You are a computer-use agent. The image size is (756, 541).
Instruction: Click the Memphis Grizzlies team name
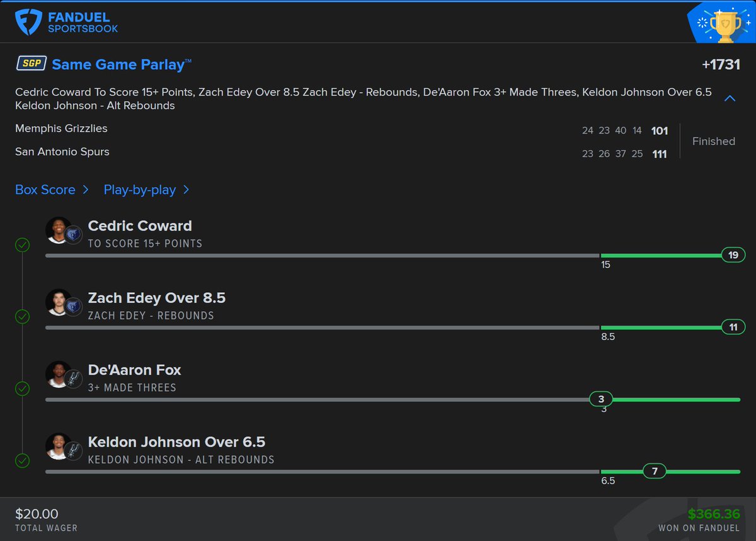pyautogui.click(x=61, y=128)
